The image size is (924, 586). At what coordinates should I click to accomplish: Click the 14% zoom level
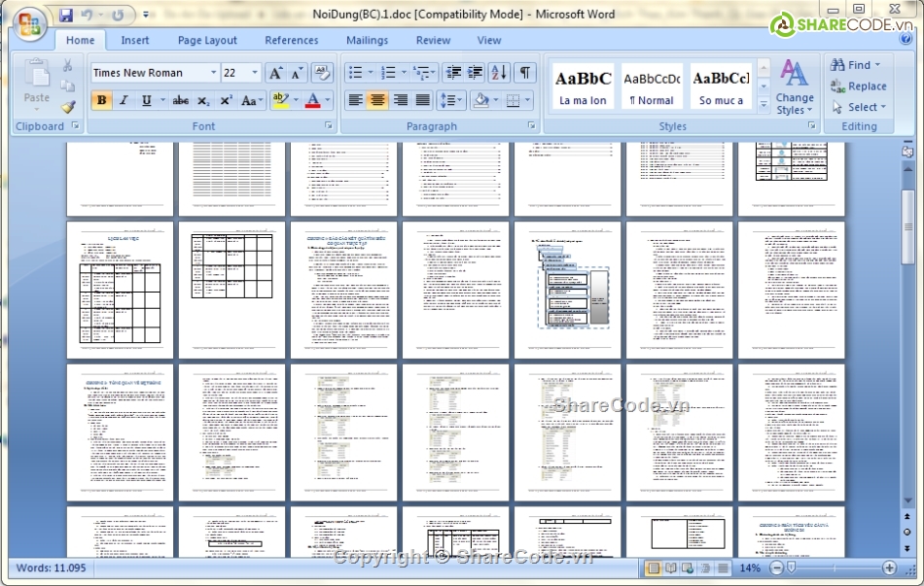coord(750,569)
